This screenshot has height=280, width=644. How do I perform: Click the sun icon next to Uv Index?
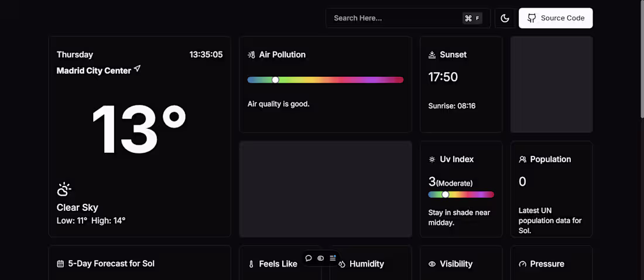pos(432,159)
